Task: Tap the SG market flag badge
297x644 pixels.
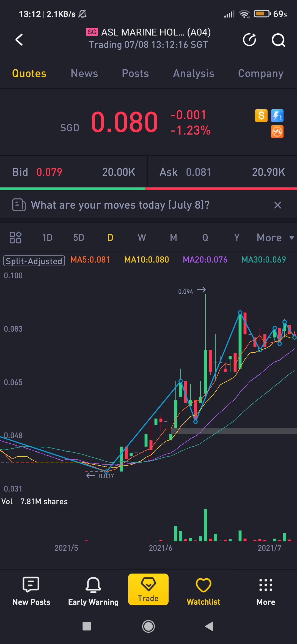Action: click(92, 32)
